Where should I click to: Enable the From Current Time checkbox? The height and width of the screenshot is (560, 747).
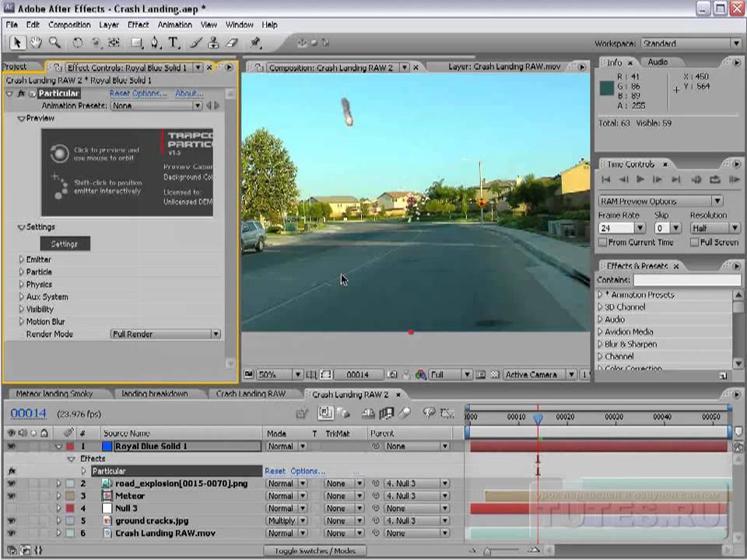point(602,243)
